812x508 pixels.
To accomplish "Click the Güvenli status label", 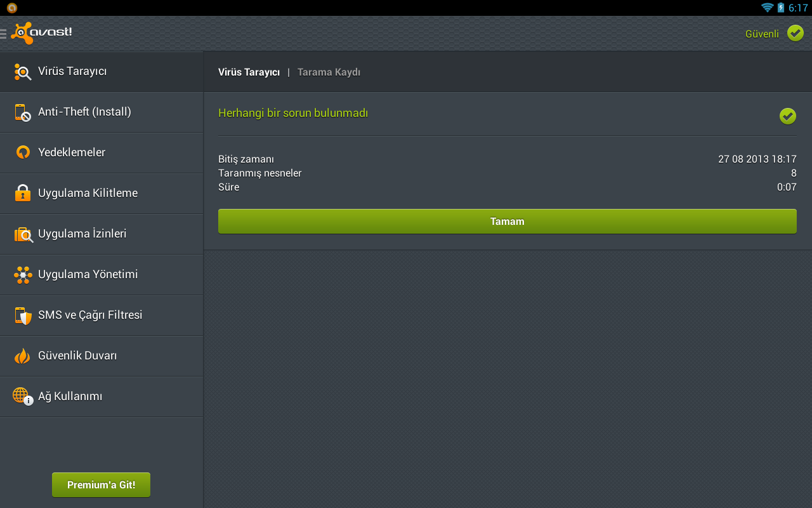I will click(762, 34).
